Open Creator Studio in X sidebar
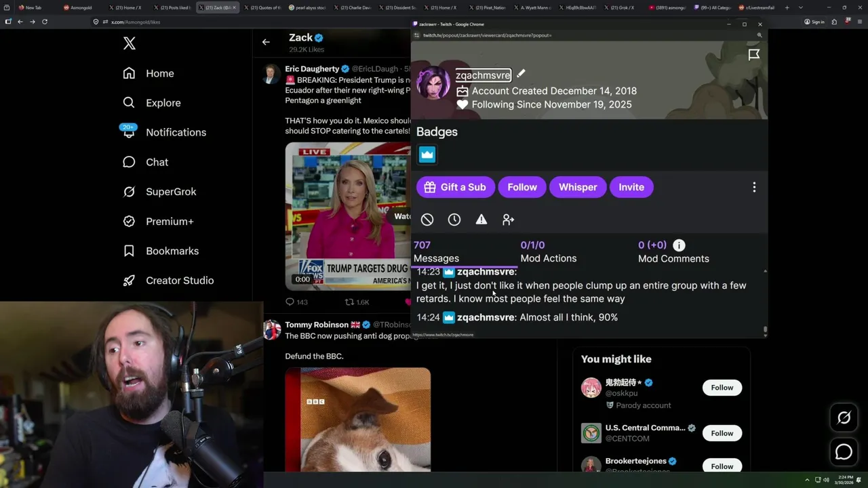The width and height of the screenshot is (868, 488). [168, 281]
